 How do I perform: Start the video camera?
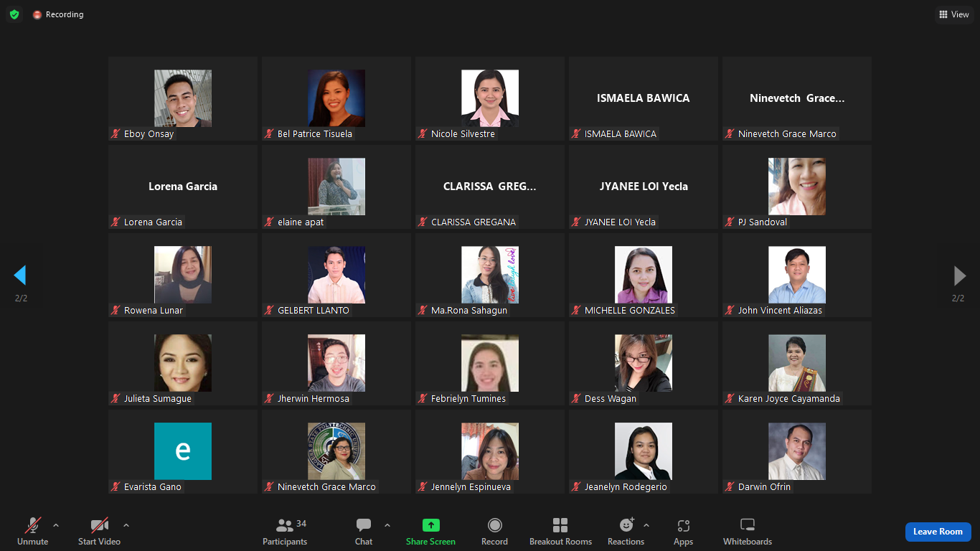(x=99, y=532)
